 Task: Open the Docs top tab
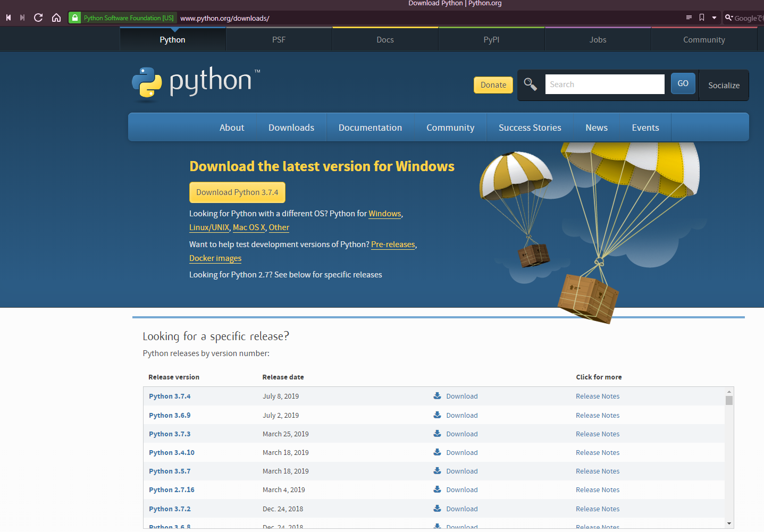(x=385, y=40)
